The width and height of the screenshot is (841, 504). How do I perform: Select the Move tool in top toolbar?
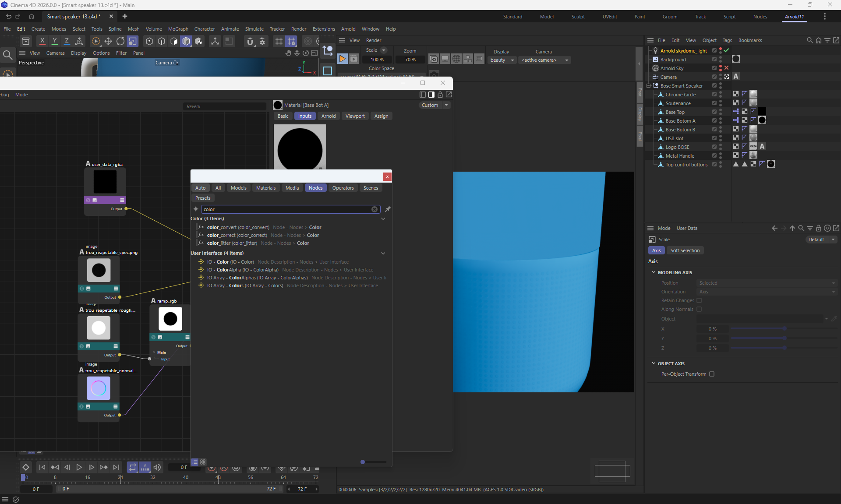point(108,41)
